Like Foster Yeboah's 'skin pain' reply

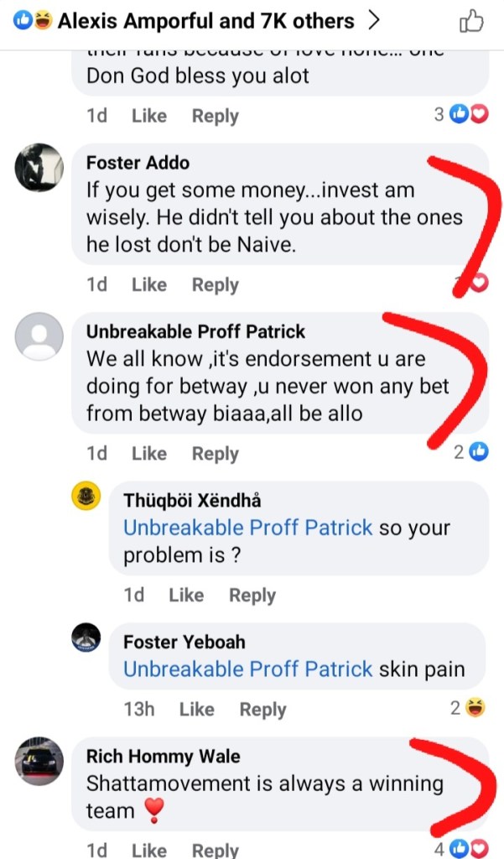pos(197,709)
